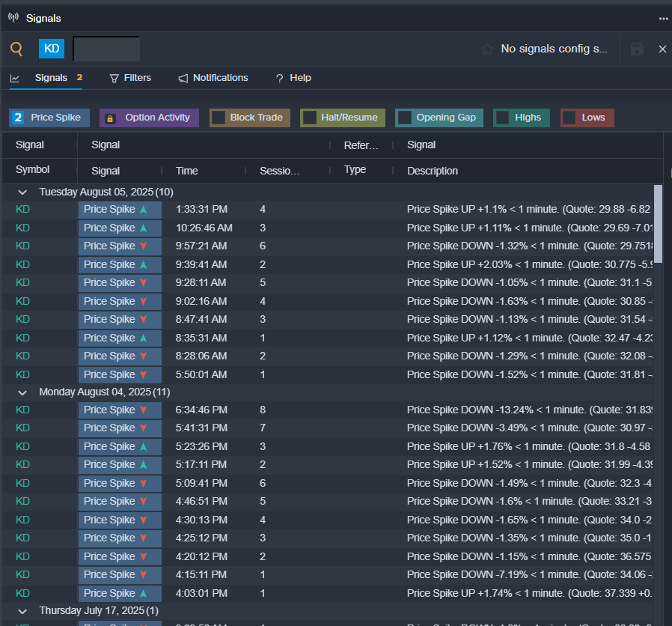Click the Description column header
The width and height of the screenshot is (672, 626).
433,171
